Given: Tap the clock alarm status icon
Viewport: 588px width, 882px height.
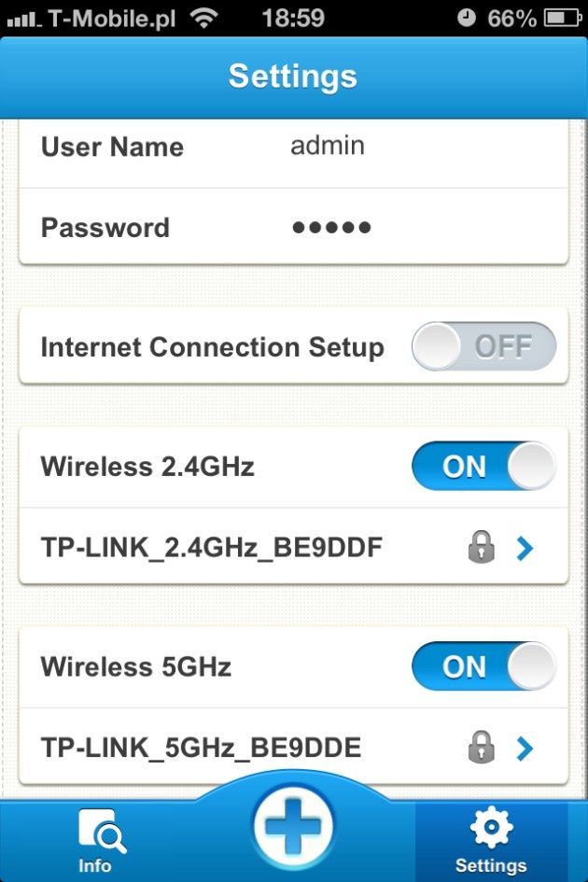Looking at the screenshot, I should tap(467, 18).
